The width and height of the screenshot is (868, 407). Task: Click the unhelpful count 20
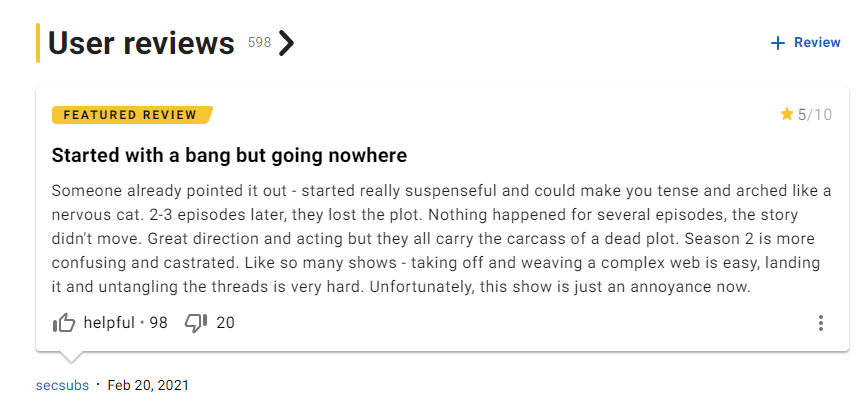(x=225, y=322)
